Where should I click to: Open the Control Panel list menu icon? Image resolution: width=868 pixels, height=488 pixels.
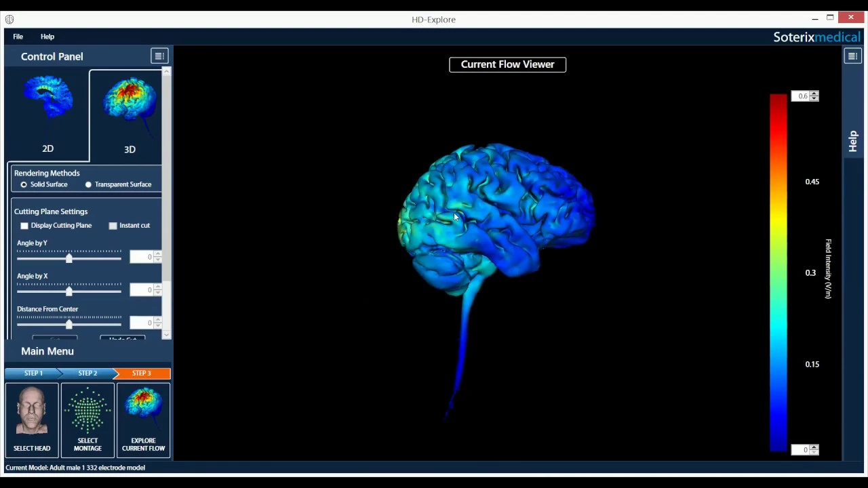159,56
